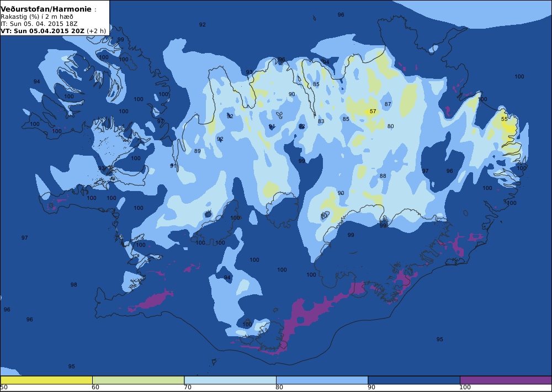Click the 98 humidity value over the sea

click(x=73, y=284)
